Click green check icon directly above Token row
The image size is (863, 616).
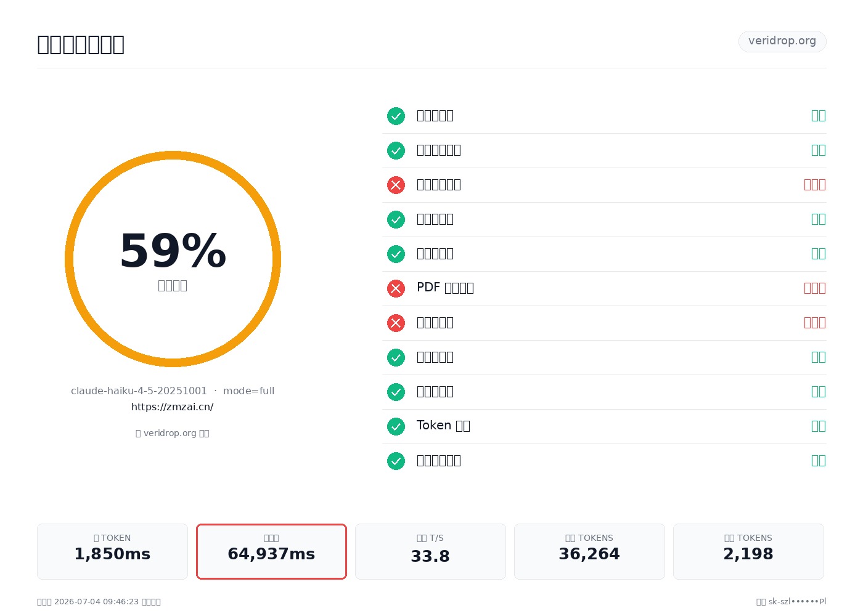[x=396, y=392]
